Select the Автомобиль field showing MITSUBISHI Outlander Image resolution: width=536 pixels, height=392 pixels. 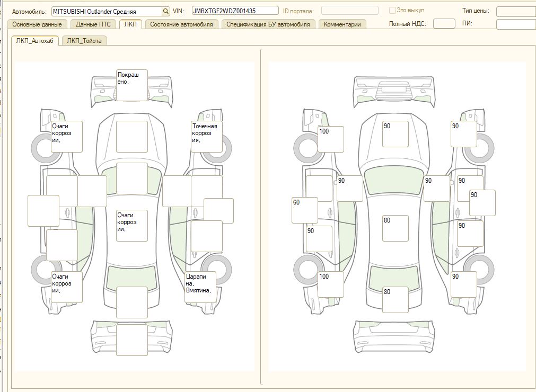[x=107, y=11]
